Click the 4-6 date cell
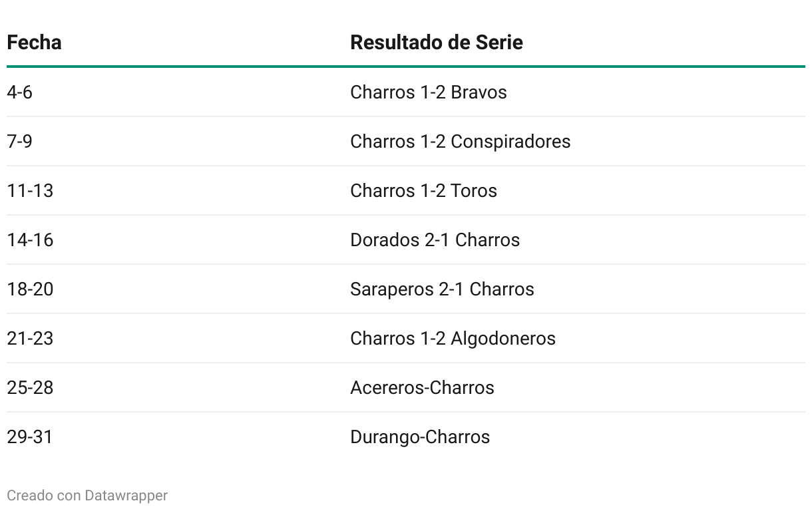This screenshot has width=812, height=511. (19, 92)
